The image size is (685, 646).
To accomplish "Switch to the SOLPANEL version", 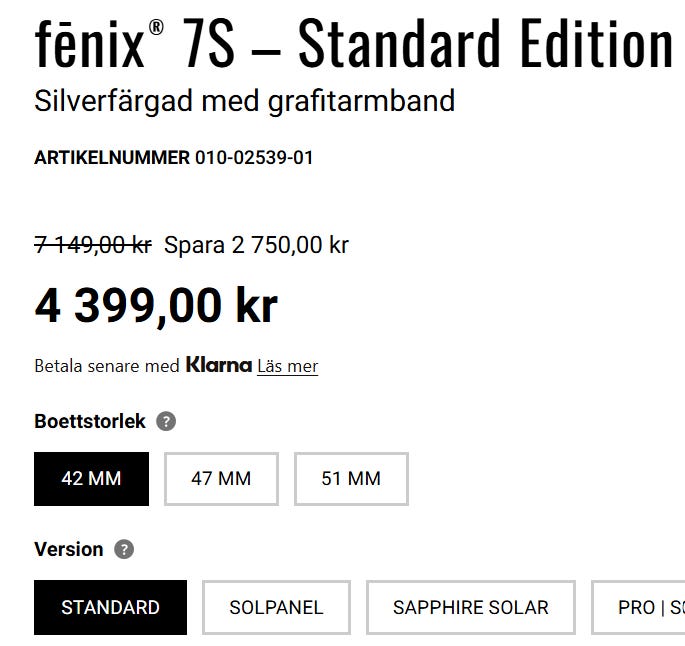I will [276, 607].
